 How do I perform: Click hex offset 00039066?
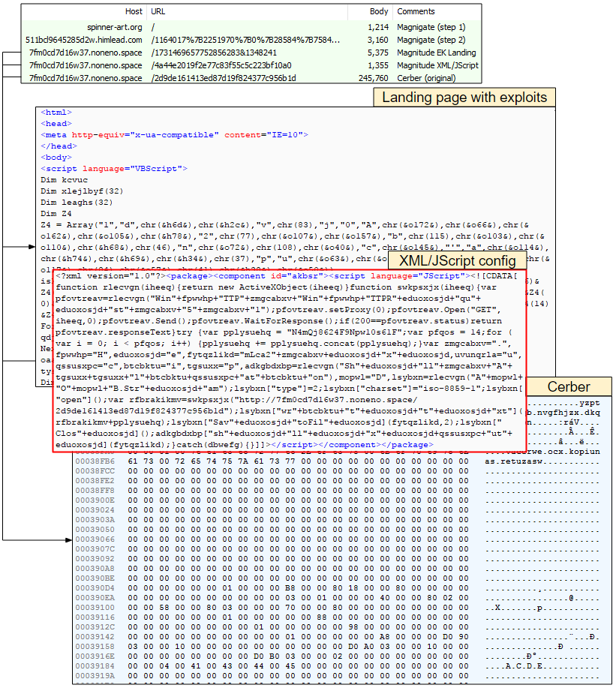pyautogui.click(x=95, y=539)
